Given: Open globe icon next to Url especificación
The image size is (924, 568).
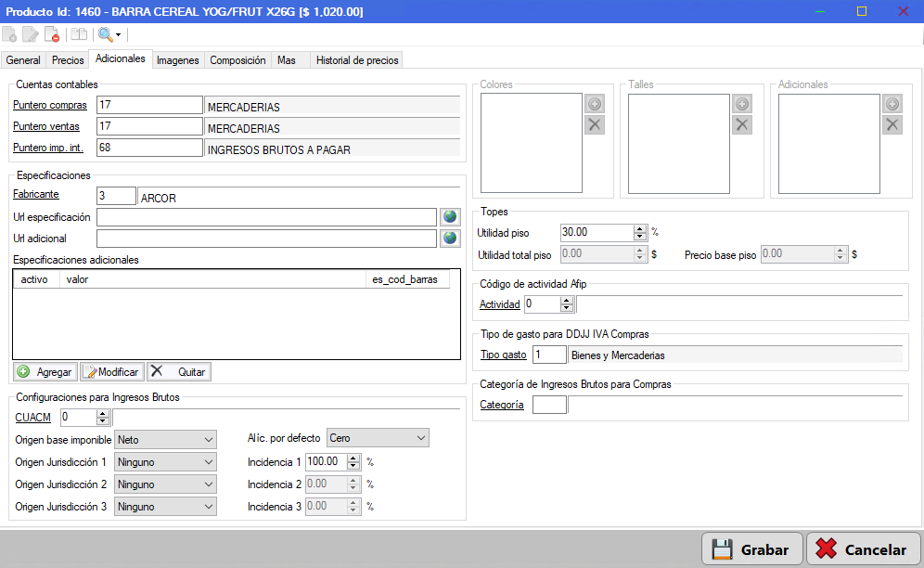Looking at the screenshot, I should [450, 217].
